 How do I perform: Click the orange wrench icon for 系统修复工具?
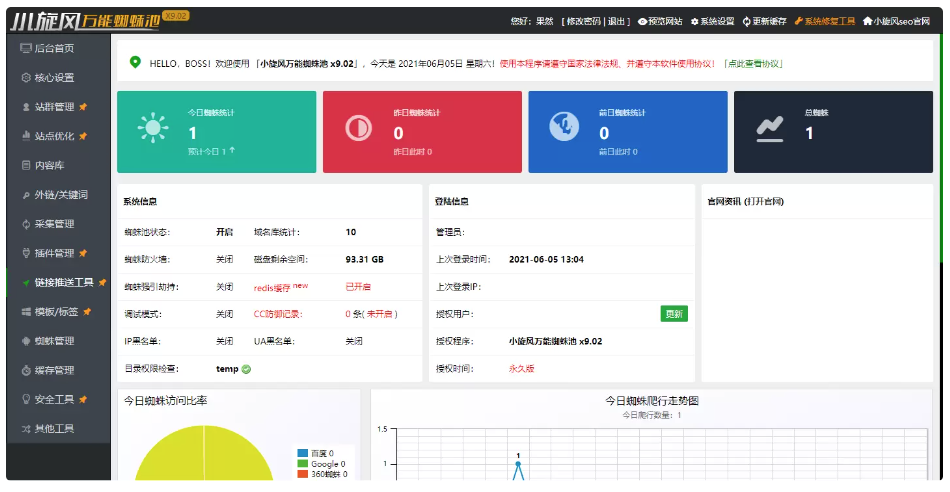799,21
